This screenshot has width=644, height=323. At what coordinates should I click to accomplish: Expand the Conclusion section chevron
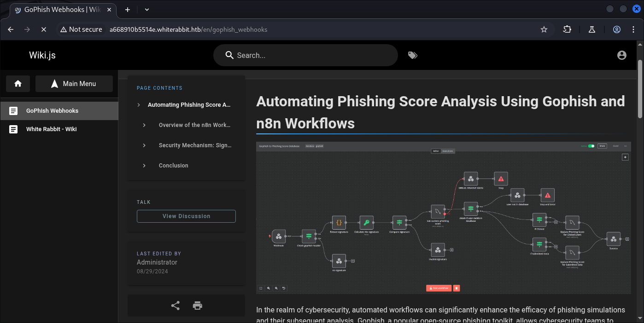point(144,166)
